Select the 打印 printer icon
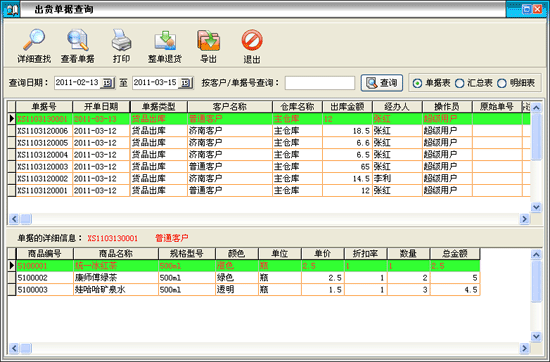 point(121,40)
